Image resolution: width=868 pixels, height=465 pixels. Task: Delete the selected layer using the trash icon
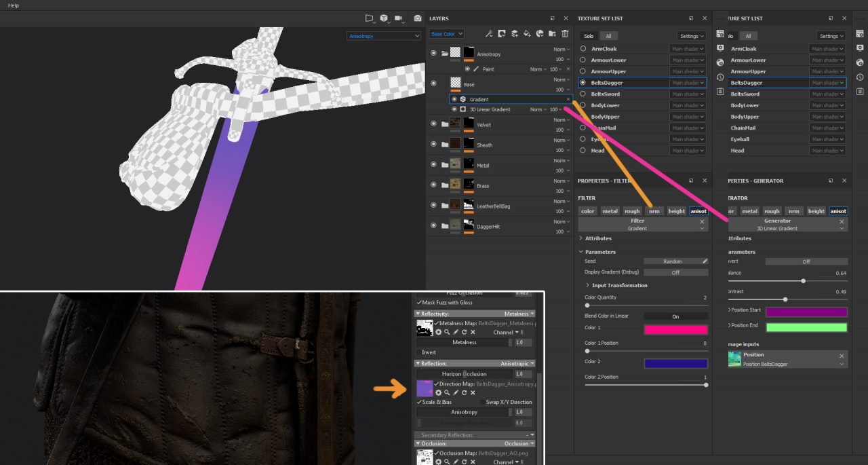[x=565, y=33]
